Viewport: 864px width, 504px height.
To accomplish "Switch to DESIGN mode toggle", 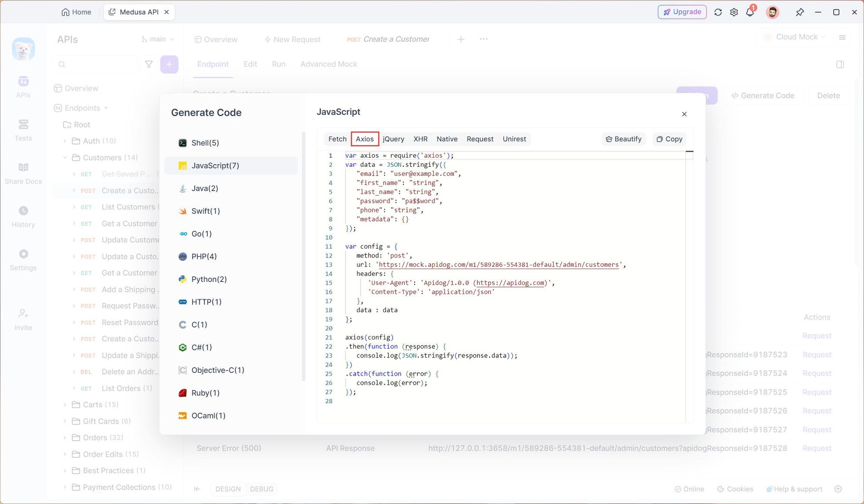I will 228,489.
